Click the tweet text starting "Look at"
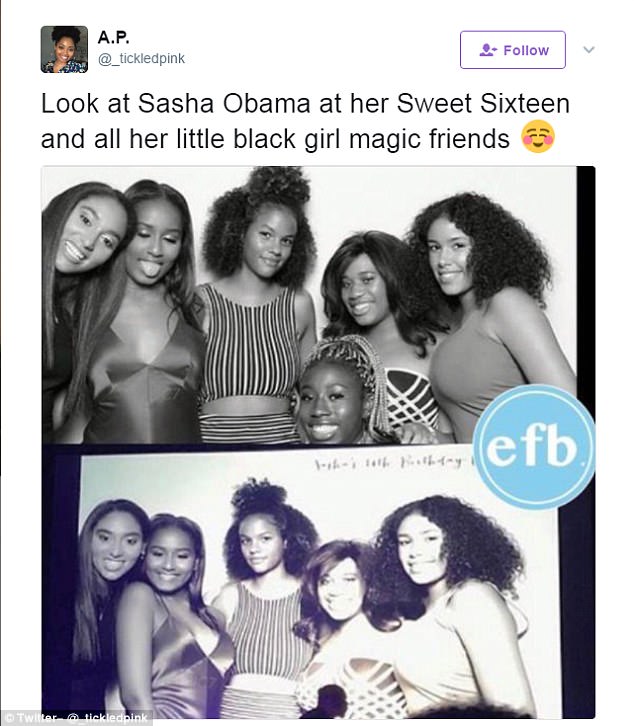The image size is (634, 726). 305,121
